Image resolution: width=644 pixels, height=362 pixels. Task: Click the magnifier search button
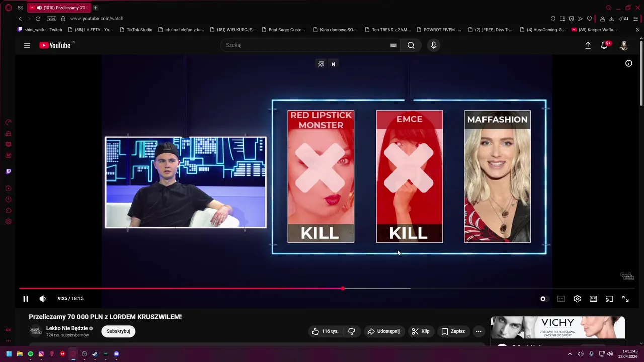pos(411,45)
